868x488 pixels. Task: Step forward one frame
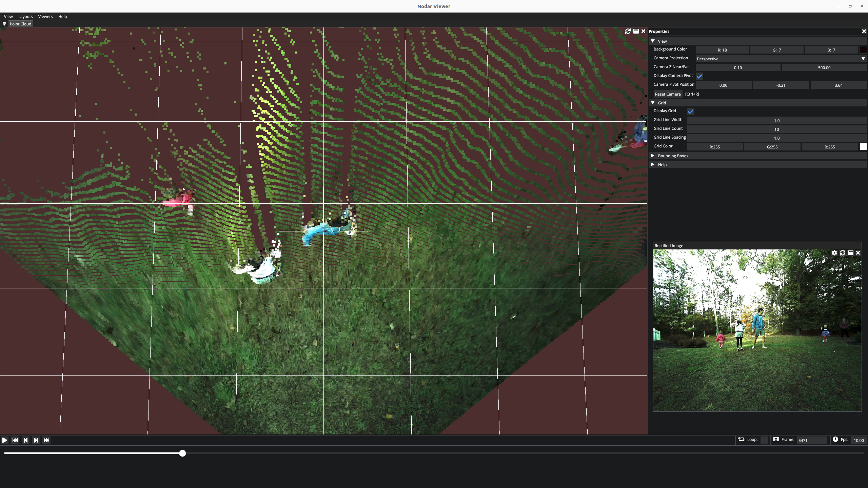point(36,440)
